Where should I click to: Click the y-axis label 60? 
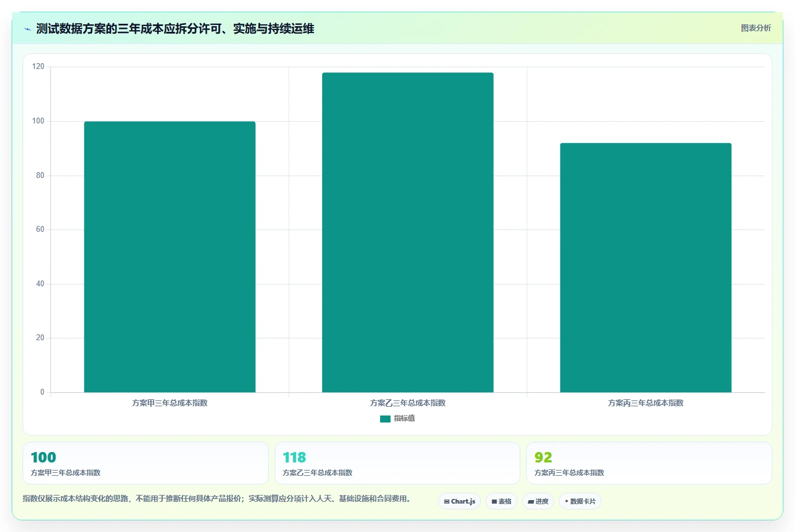[40, 229]
